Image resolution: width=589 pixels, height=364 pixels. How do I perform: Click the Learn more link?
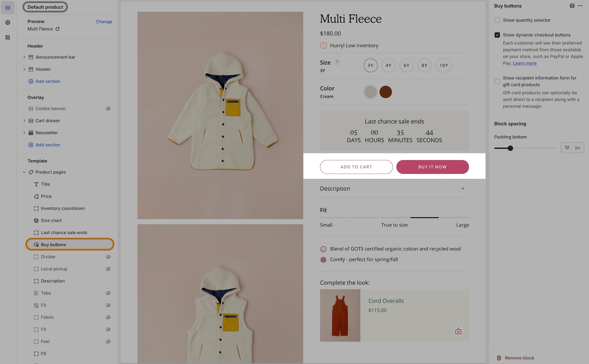click(524, 63)
